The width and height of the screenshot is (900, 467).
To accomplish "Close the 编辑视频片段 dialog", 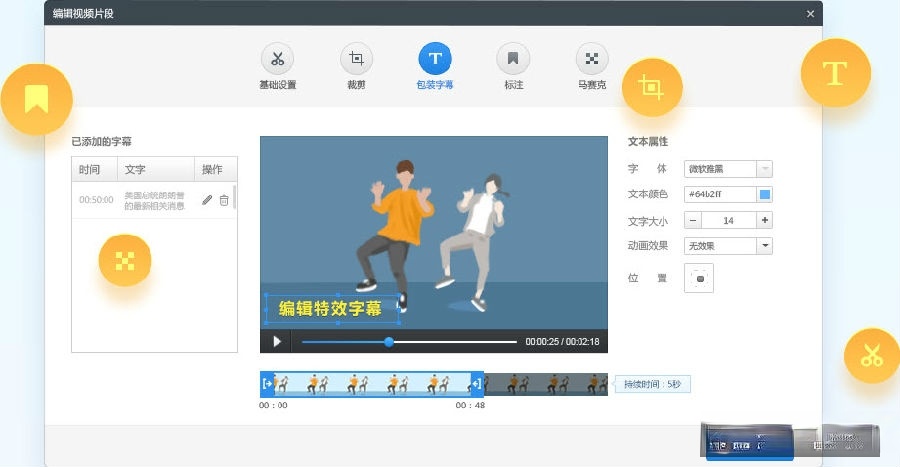I will (810, 14).
